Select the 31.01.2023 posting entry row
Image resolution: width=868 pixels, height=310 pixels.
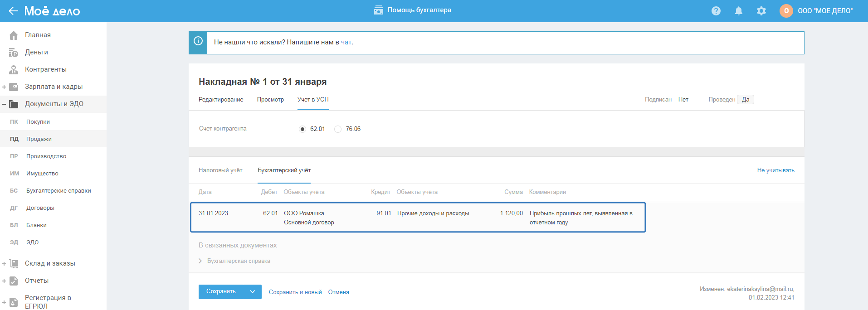click(417, 218)
